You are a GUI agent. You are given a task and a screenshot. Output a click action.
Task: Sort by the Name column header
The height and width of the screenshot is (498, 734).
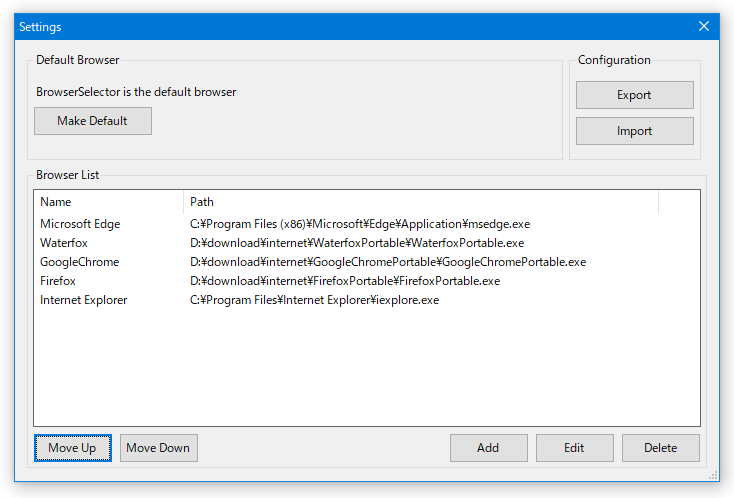109,202
